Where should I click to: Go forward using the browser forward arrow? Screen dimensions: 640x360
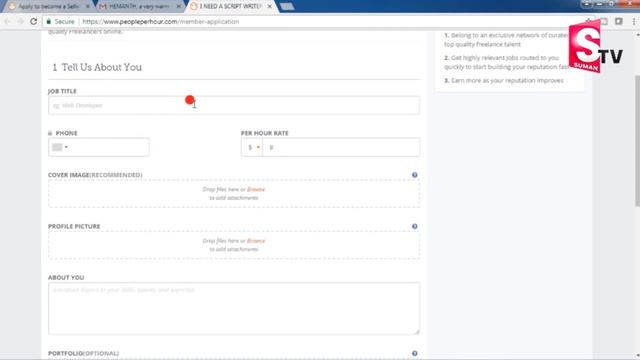20,21
